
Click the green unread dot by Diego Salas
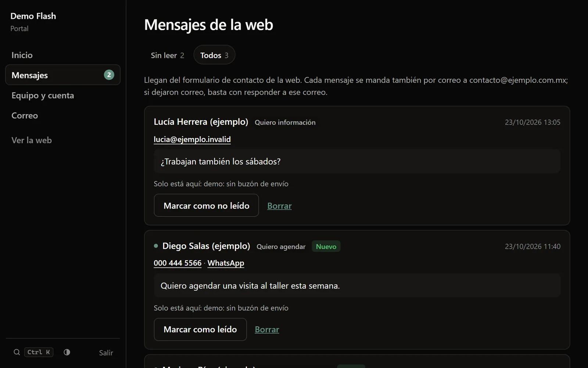point(156,246)
